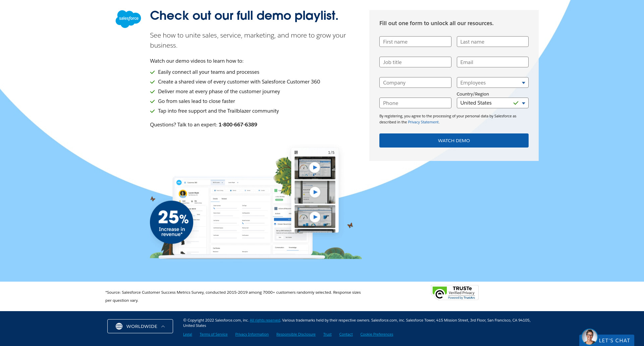Click the phone number 1-800-667-6389
This screenshot has width=644, height=346.
click(238, 124)
